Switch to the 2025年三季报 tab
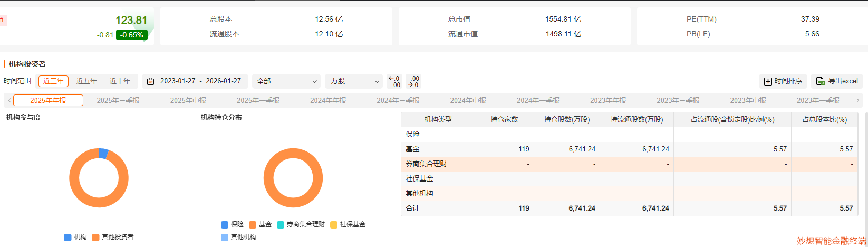This screenshot has width=868, height=247. point(118,100)
